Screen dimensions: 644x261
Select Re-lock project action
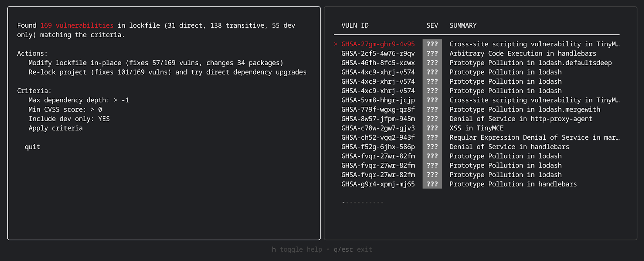[167, 72]
